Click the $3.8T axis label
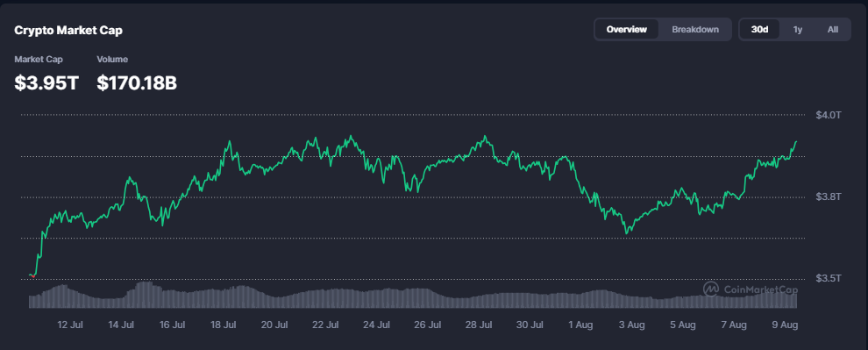The width and height of the screenshot is (868, 350). (x=829, y=196)
